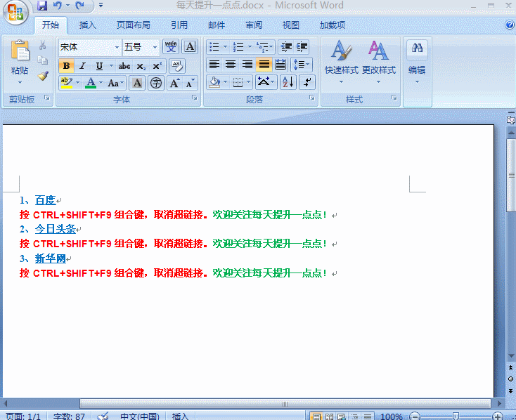Switch to the 审阅 tab
The height and width of the screenshot is (420, 516).
pyautogui.click(x=254, y=25)
